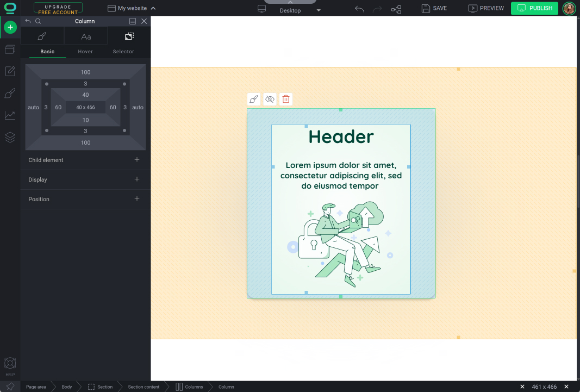This screenshot has height=392, width=580.
Task: Switch to the Aa typography tab
Action: (86, 36)
